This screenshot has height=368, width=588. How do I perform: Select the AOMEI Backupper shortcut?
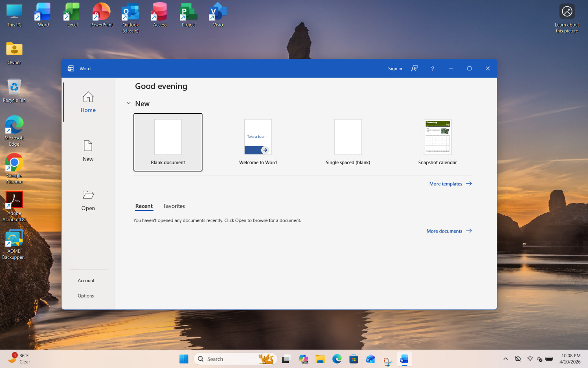pos(14,244)
